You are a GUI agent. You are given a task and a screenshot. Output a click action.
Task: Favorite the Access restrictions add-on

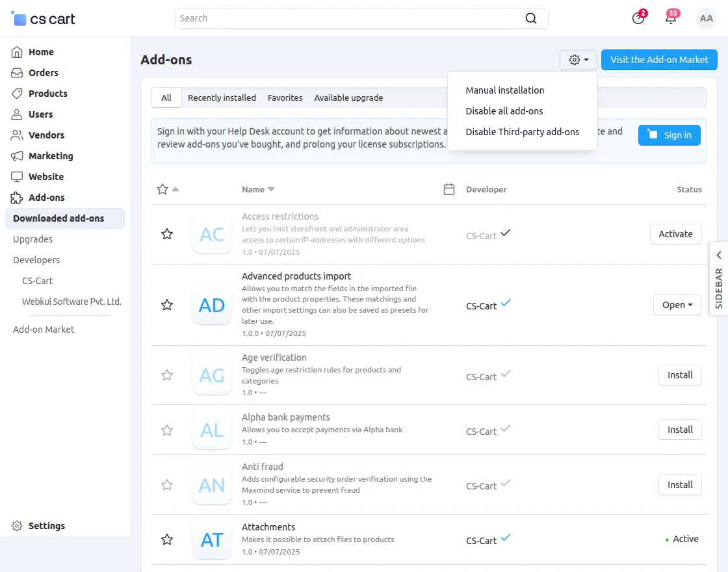167,234
